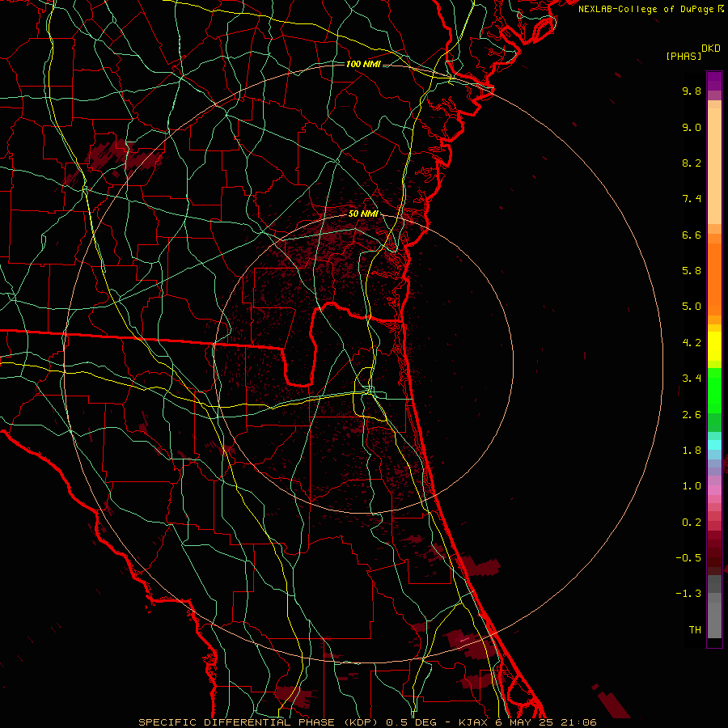
Task: Click the [PHAS] label above color bar
Action: click(684, 56)
